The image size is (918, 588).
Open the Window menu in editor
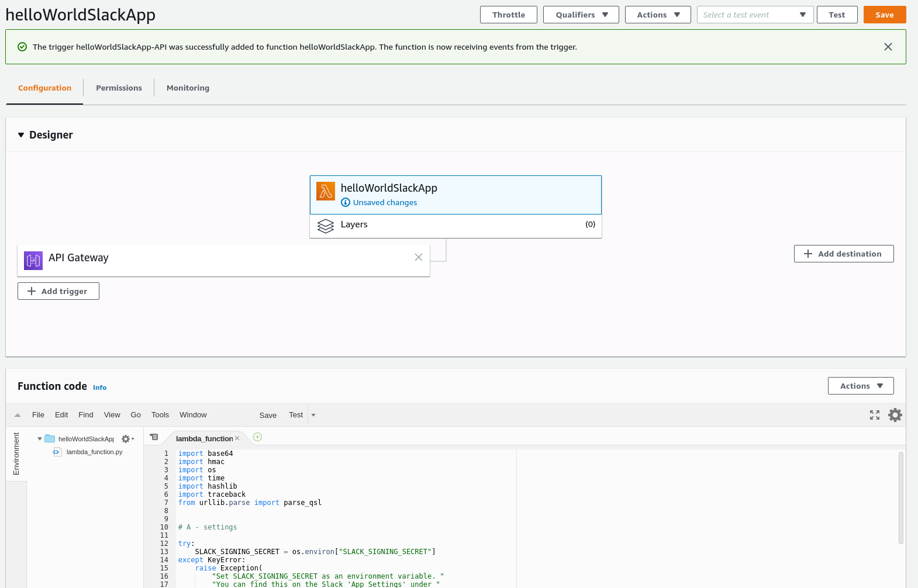pos(193,415)
